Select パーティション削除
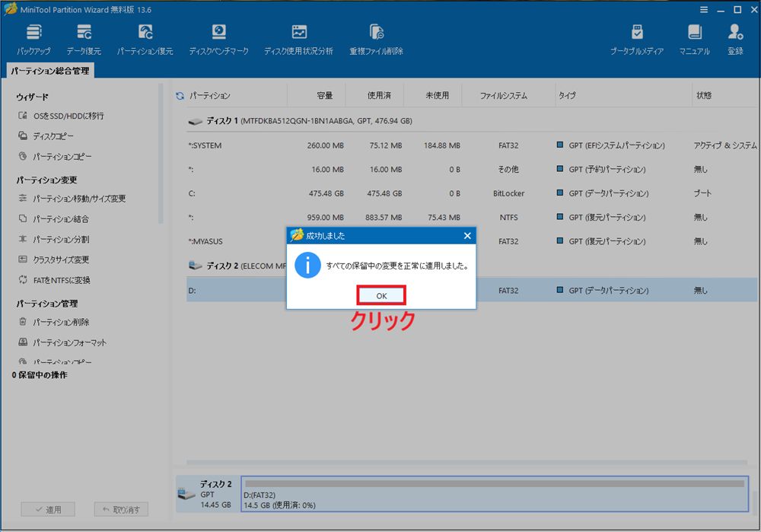761x532 pixels. tap(54, 322)
